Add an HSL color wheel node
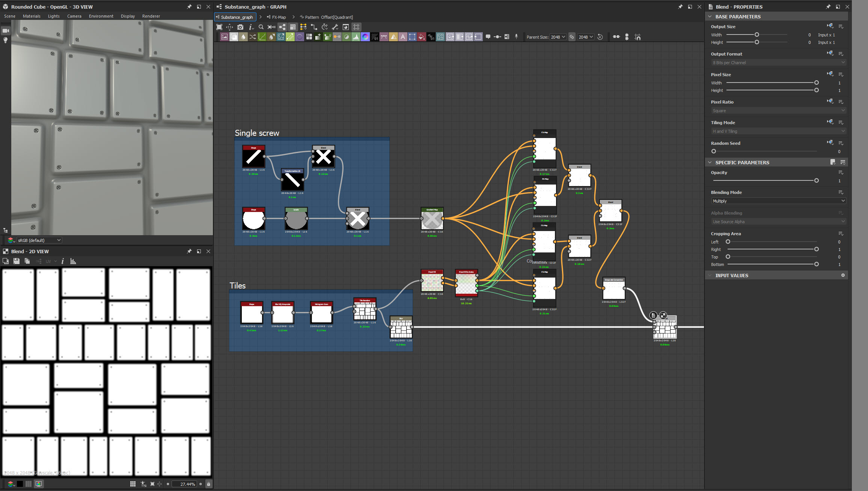868x491 pixels. tap(365, 37)
